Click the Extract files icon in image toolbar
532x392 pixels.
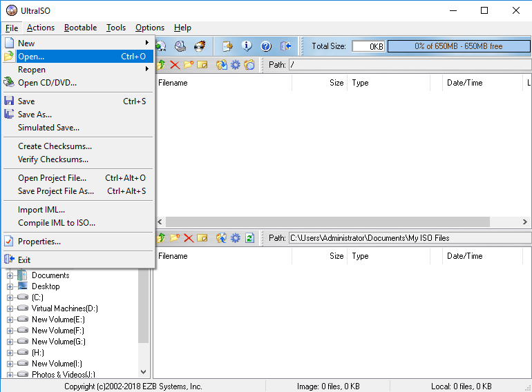[x=222, y=64]
